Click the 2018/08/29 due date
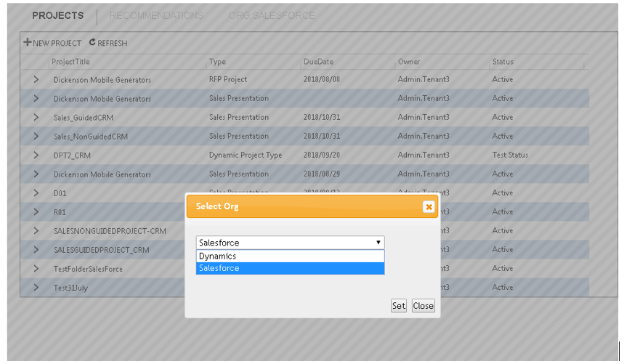 coord(322,174)
